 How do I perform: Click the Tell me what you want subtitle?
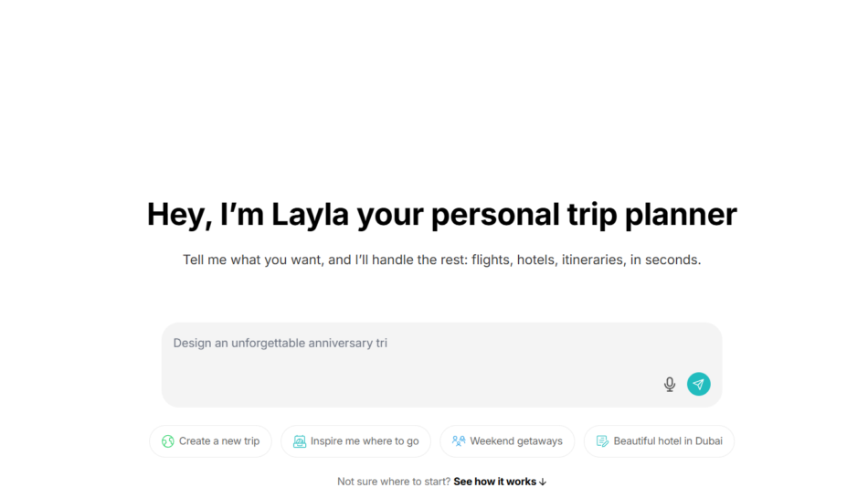click(x=441, y=260)
